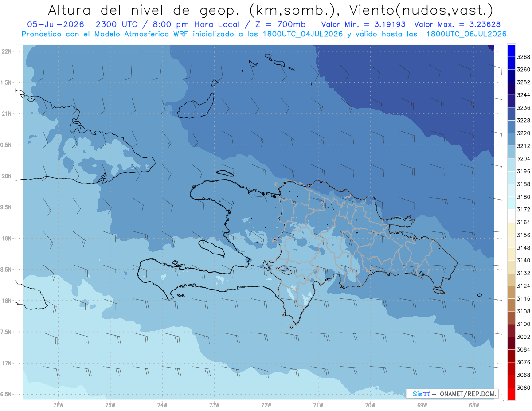Click the bright red swatch at the colorbar bottom
The width and height of the screenshot is (532, 411).
point(511,394)
